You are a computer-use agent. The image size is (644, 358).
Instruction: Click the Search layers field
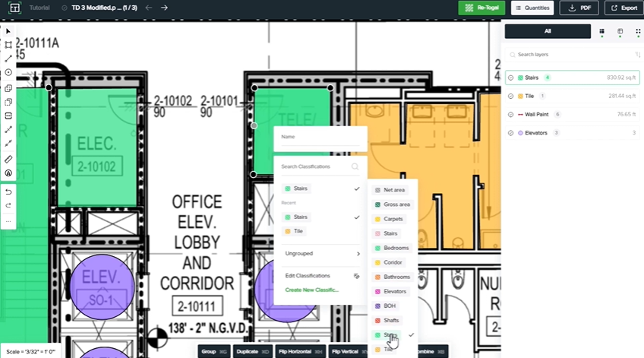click(x=571, y=54)
